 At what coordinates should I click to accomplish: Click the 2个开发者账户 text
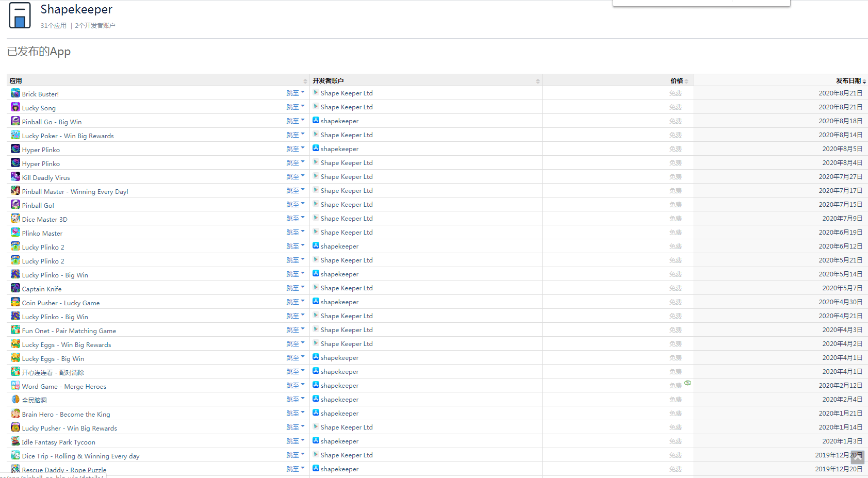pyautogui.click(x=95, y=26)
